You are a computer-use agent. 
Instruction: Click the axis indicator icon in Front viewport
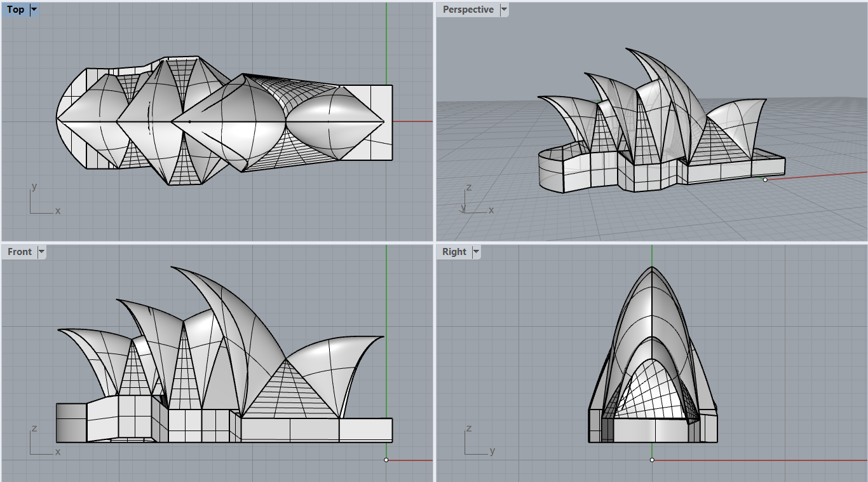[x=44, y=441]
